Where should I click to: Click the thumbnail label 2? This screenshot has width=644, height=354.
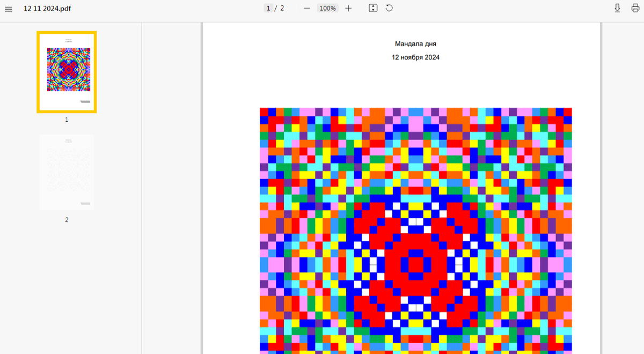67,220
